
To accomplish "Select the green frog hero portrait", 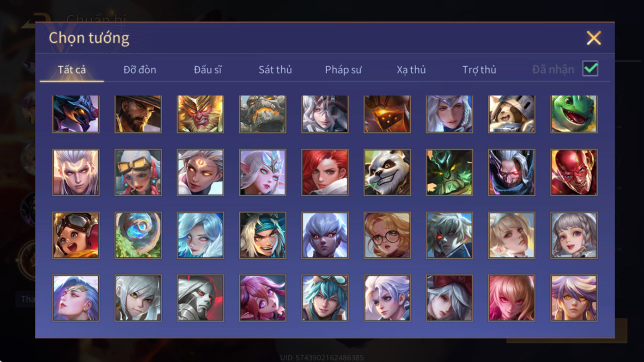I will tap(574, 114).
